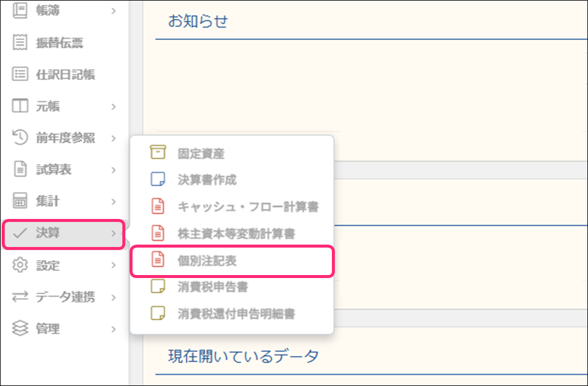
Task: Click the 設定 gear icon
Action: click(20, 265)
